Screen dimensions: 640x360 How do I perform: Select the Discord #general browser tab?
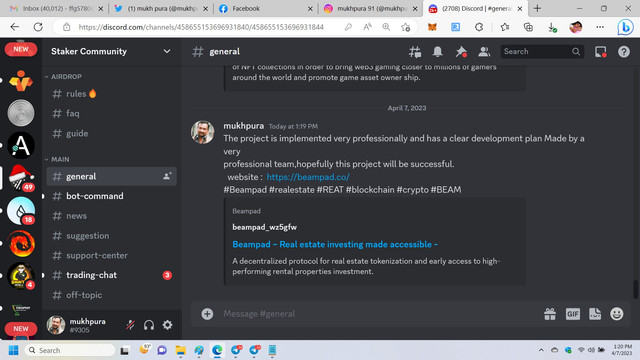coord(475,9)
